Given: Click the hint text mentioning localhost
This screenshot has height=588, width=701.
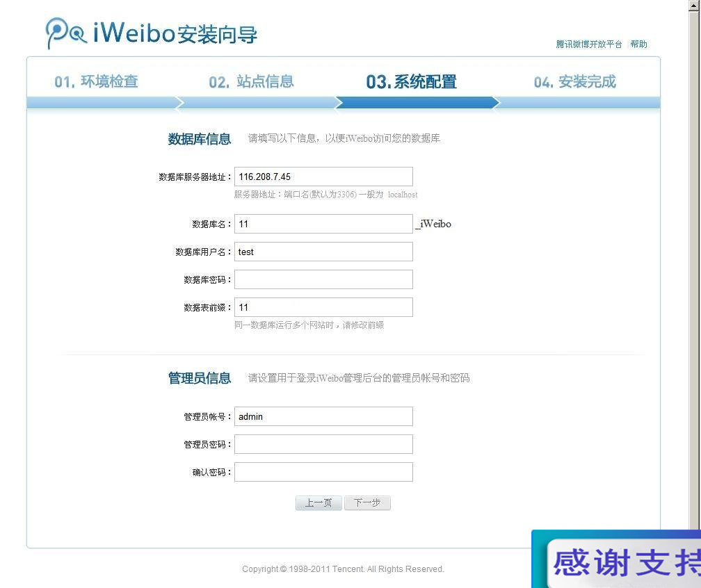Looking at the screenshot, I should click(325, 195).
